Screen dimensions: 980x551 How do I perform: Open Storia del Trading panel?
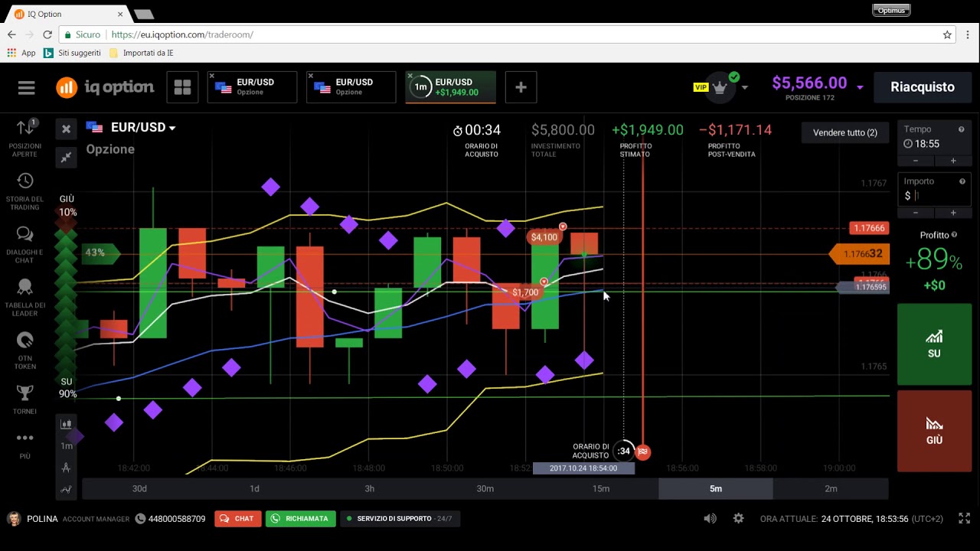(x=25, y=191)
